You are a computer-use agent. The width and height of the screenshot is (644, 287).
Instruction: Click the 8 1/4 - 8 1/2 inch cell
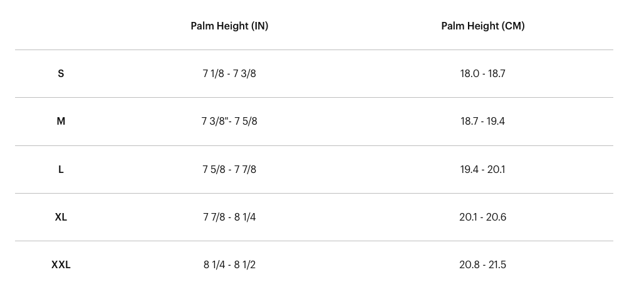tap(229, 265)
